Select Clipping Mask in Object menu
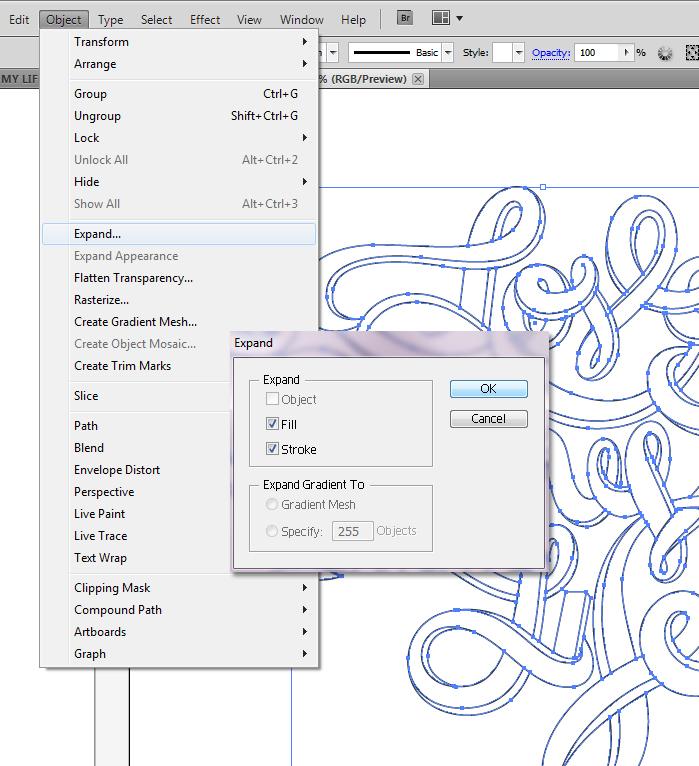Screen dimensions: 699x766 coord(112,588)
